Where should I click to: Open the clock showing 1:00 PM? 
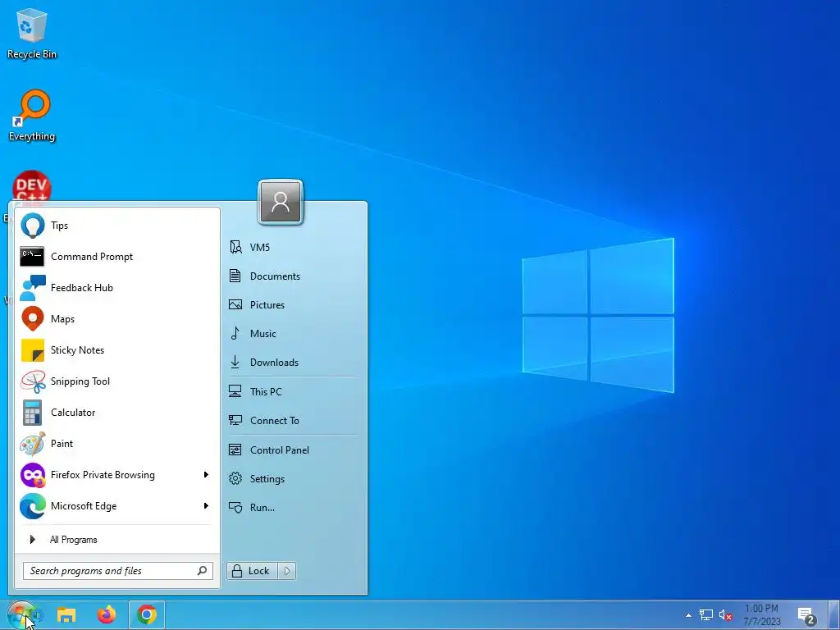(x=761, y=615)
